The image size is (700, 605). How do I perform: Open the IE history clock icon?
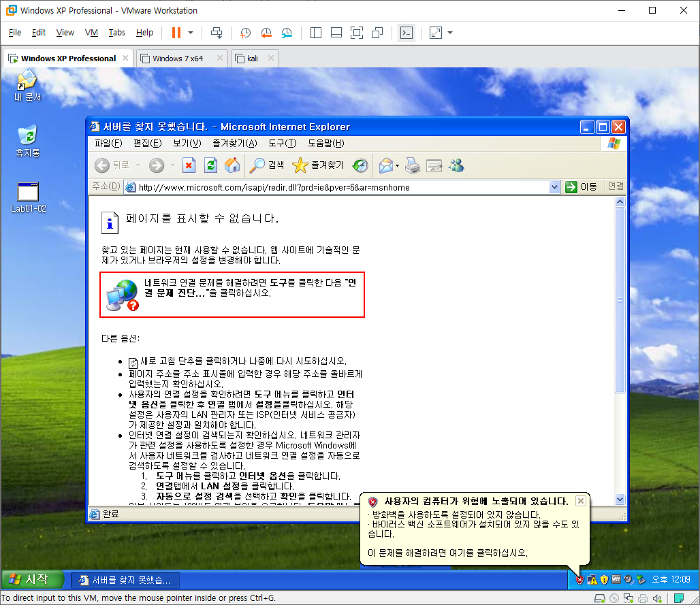360,165
